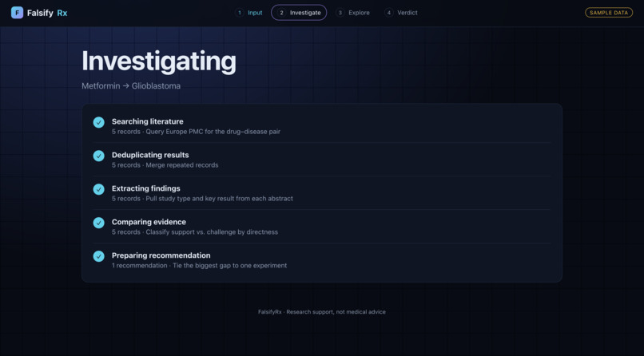The width and height of the screenshot is (644, 356).
Task: Click the SAMPLE DATA badge
Action: pyautogui.click(x=609, y=13)
